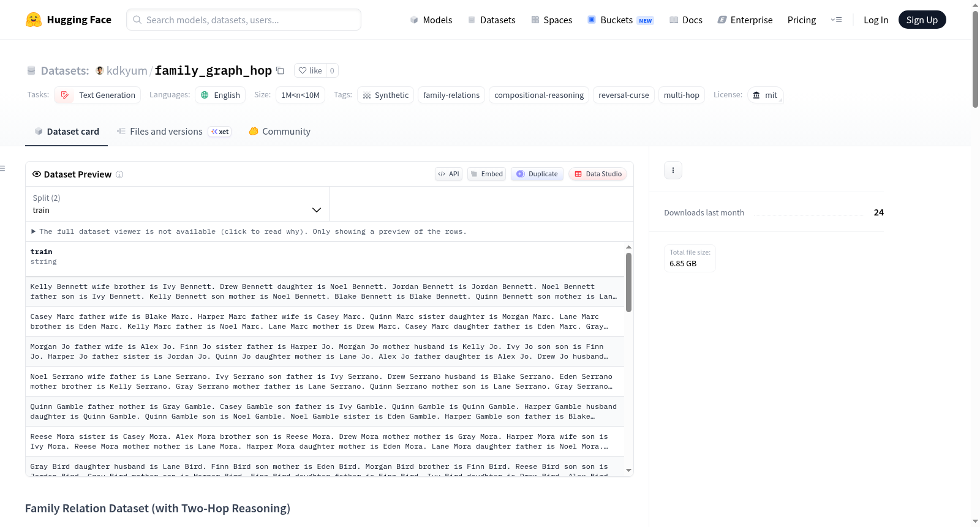Screen dimensions: 980x527
Task: Click the like count showing 0
Action: tap(332, 70)
